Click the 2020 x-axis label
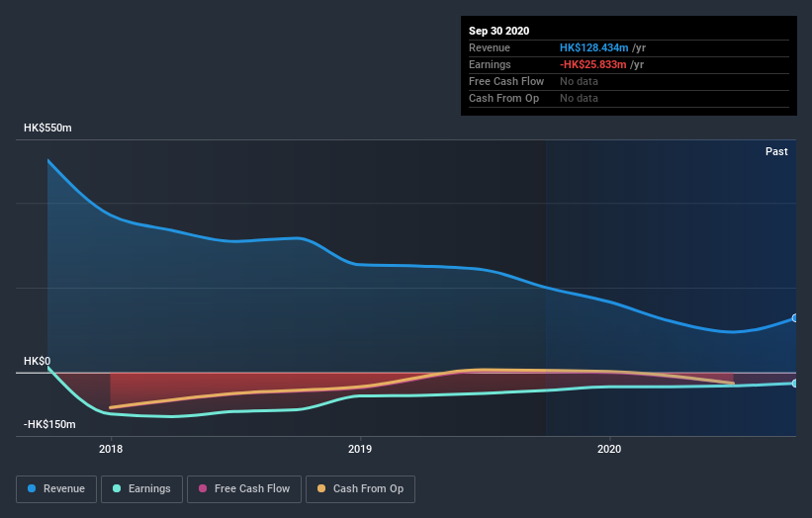 point(609,449)
